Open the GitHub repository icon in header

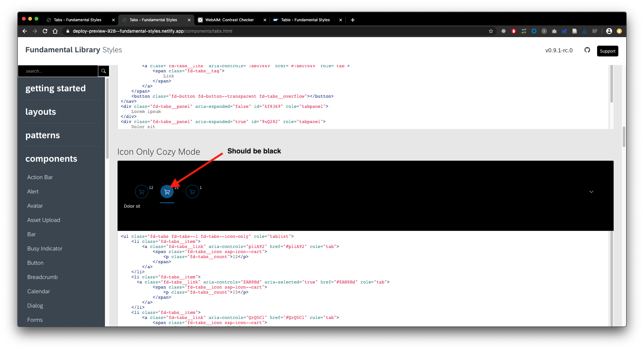point(587,50)
